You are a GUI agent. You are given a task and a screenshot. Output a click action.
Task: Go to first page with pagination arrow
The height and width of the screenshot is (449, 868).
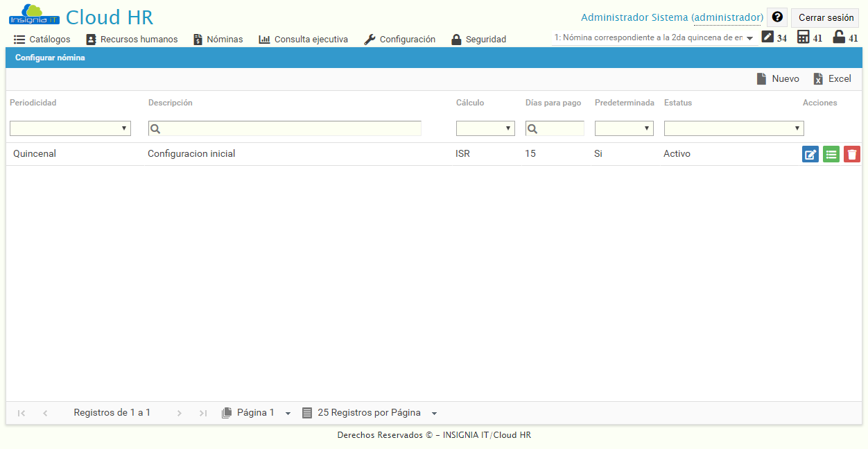[21, 412]
